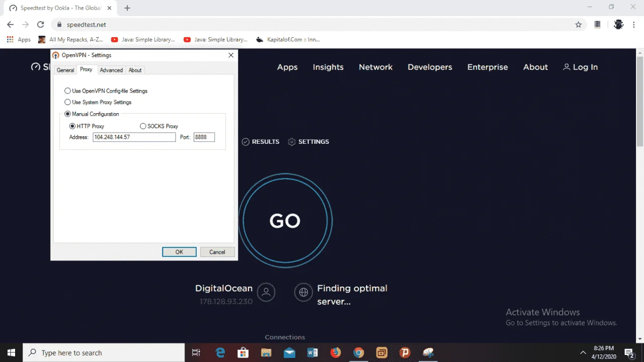
Task: Start the speed test with GO
Action: pyautogui.click(x=285, y=221)
